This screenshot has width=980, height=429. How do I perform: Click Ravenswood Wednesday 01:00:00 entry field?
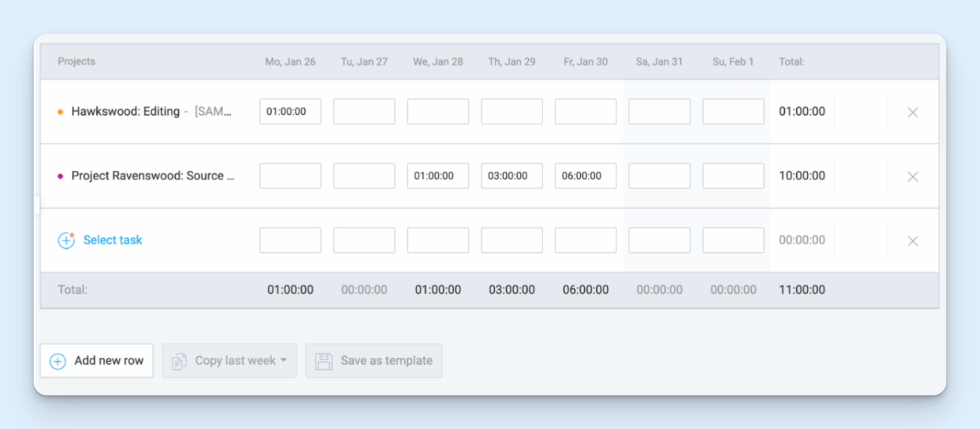point(438,176)
